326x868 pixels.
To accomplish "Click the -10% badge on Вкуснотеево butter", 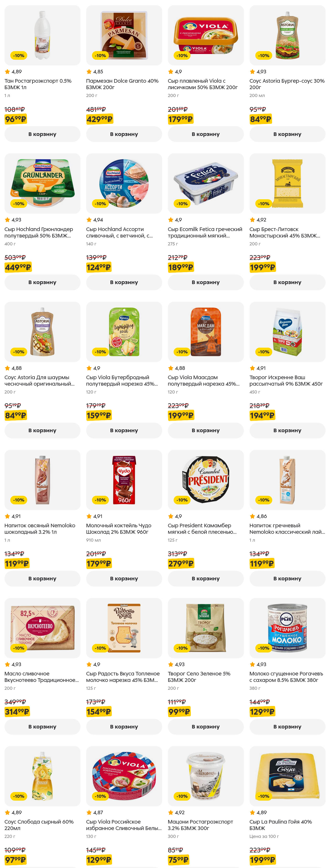I will [x=19, y=648].
